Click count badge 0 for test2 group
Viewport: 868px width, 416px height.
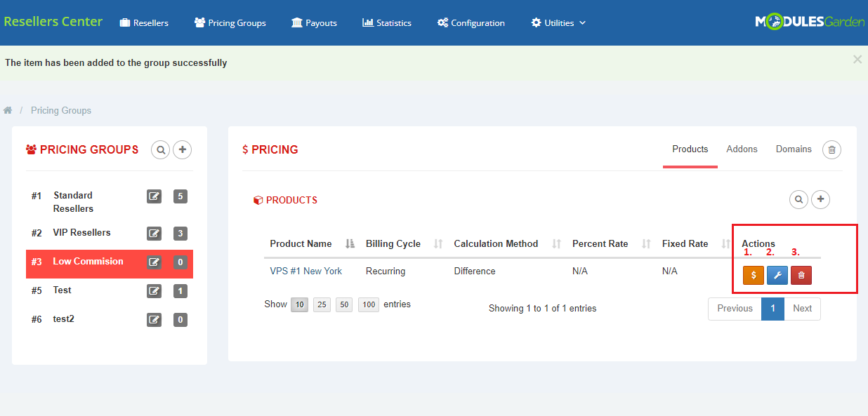(180, 320)
